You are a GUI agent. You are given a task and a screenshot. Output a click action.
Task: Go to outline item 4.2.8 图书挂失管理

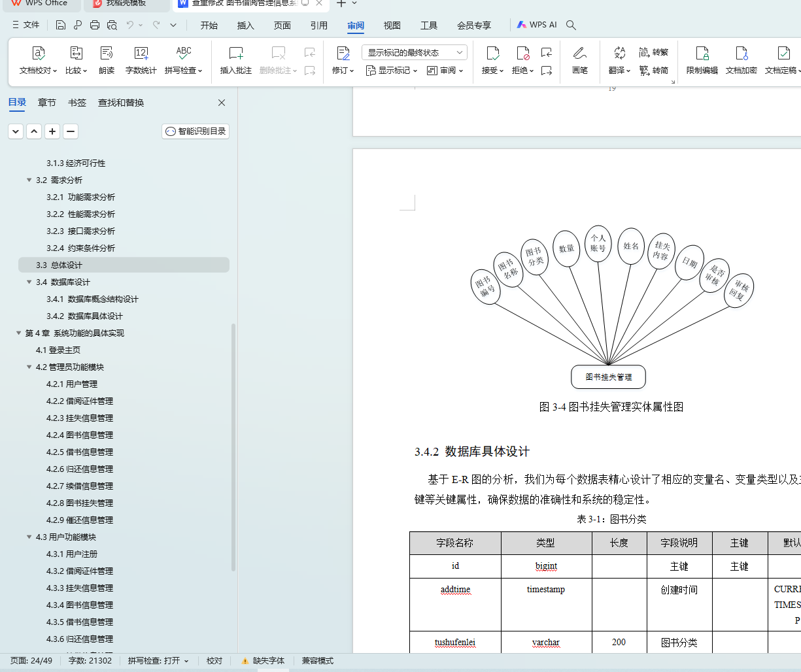click(80, 503)
